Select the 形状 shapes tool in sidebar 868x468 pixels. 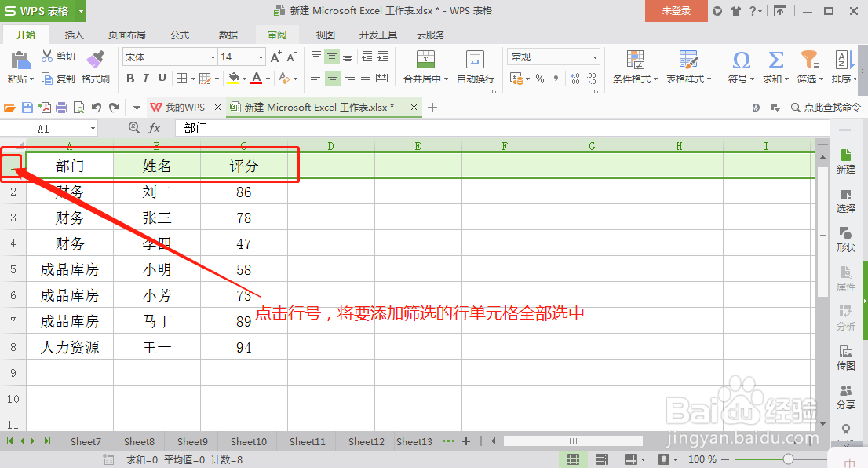[x=845, y=239]
